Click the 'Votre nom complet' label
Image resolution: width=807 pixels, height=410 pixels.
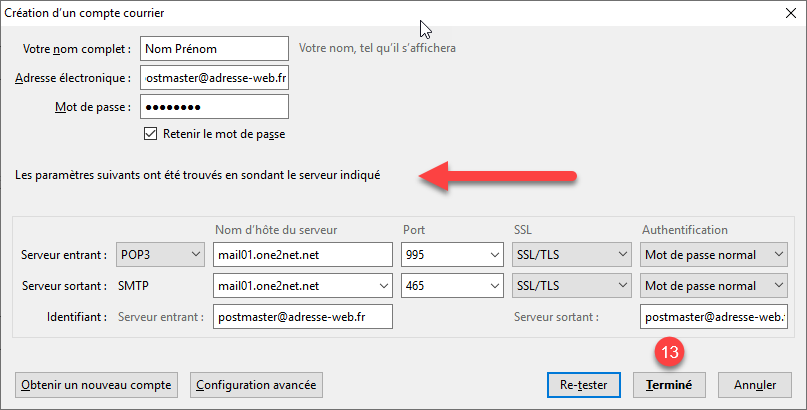77,49
